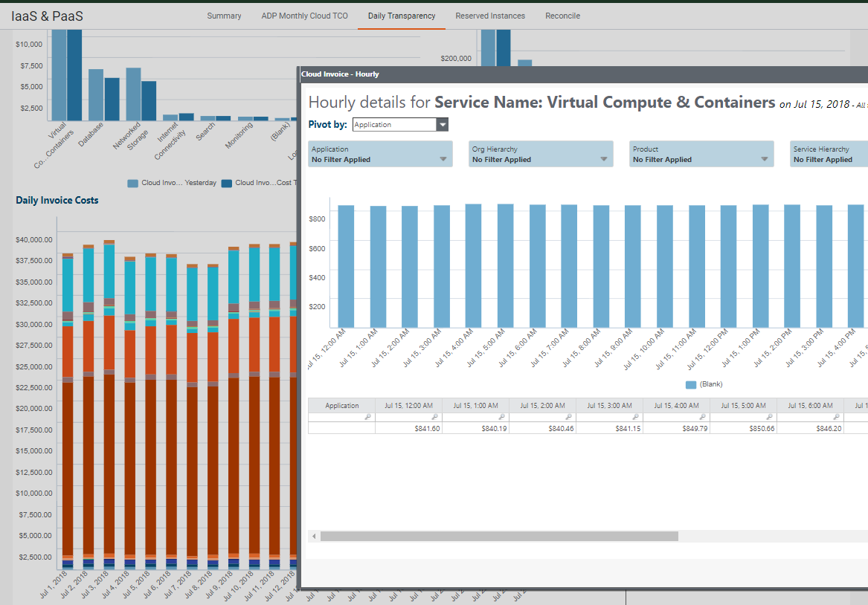Go to the Reconcile tab

(562, 16)
